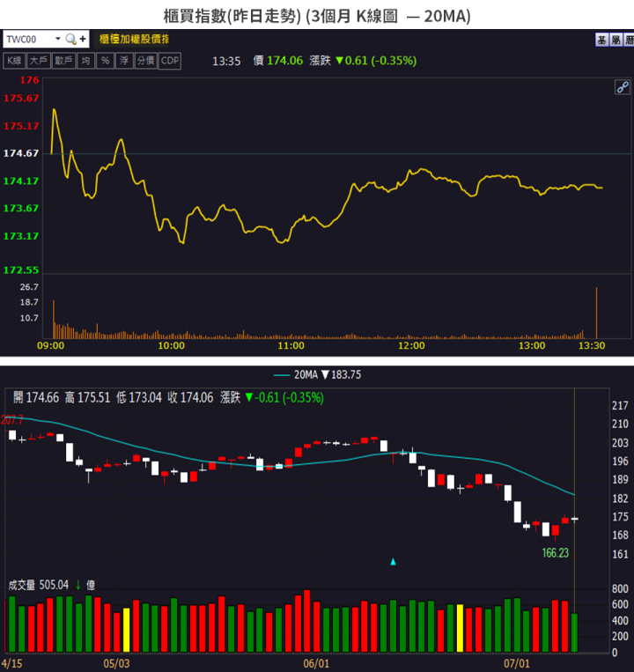
Task: Click the cyan triangle marker under candlesticks
Action: pyautogui.click(x=394, y=561)
